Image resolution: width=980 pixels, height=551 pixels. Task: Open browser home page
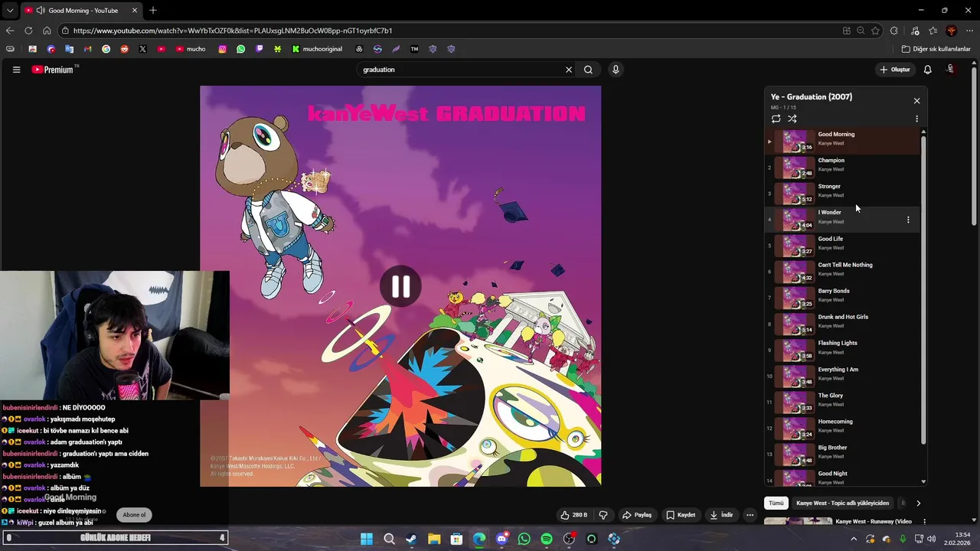[47, 31]
